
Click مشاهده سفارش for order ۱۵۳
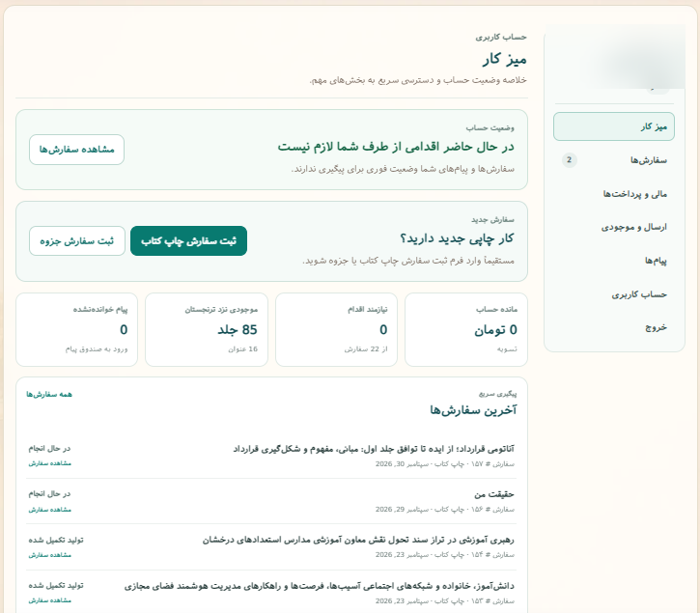click(x=50, y=600)
